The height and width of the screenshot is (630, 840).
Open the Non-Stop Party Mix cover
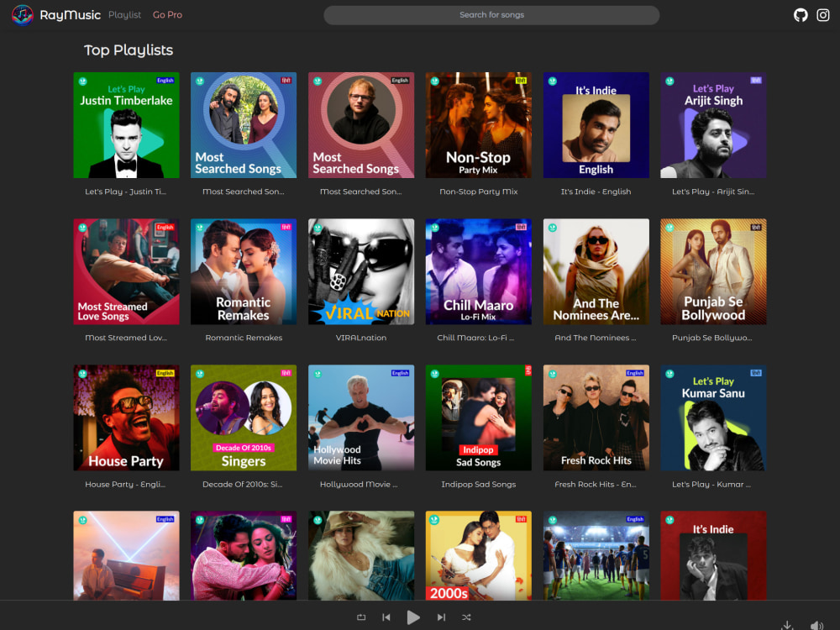479,125
